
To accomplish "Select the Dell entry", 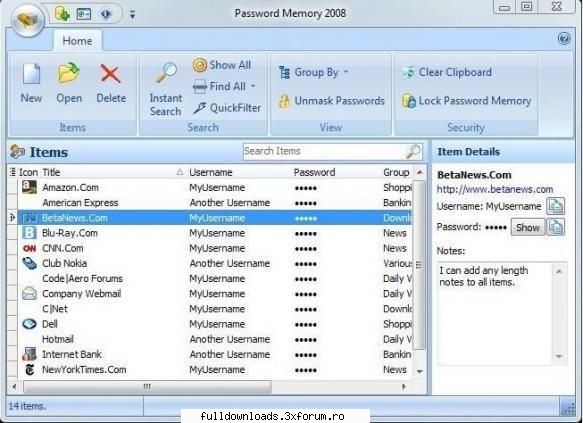I will click(x=215, y=324).
